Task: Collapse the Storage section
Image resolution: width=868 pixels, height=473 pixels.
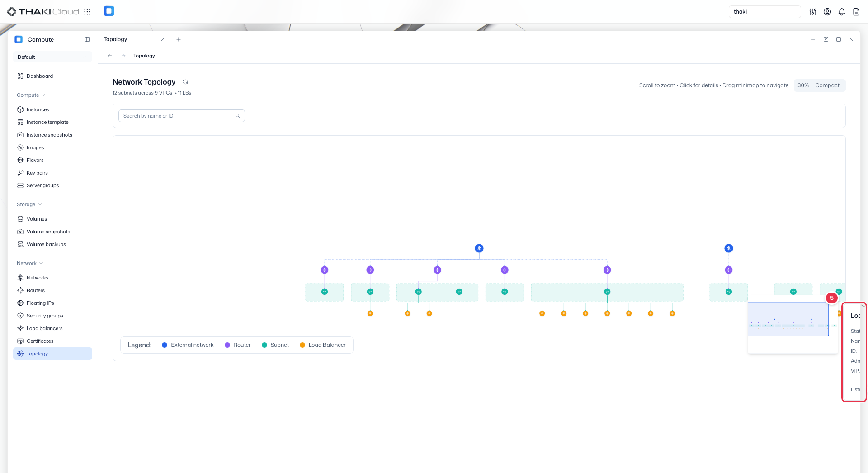Action: (29, 204)
